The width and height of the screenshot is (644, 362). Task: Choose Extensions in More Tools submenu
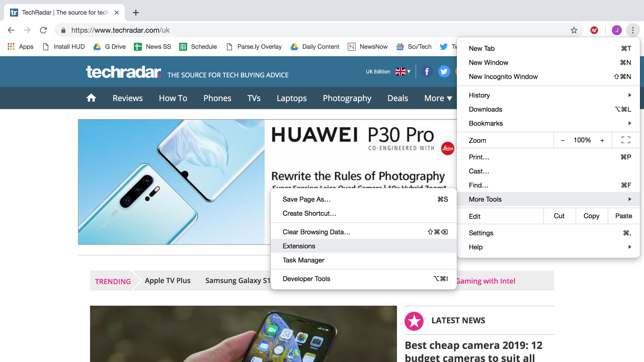[364, 246]
